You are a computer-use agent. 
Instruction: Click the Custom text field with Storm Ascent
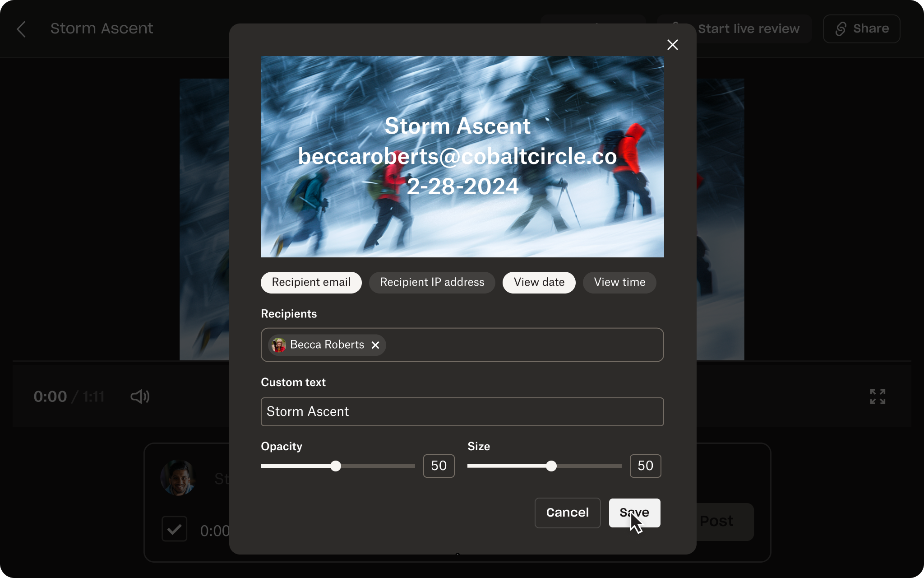pyautogui.click(x=462, y=411)
